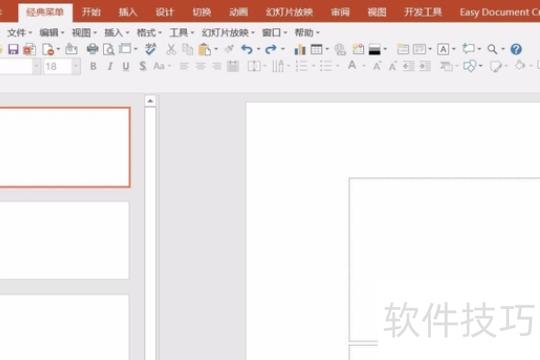The height and width of the screenshot is (360, 540).
Task: Insert a chart using bar chart icon
Action: click(300, 50)
